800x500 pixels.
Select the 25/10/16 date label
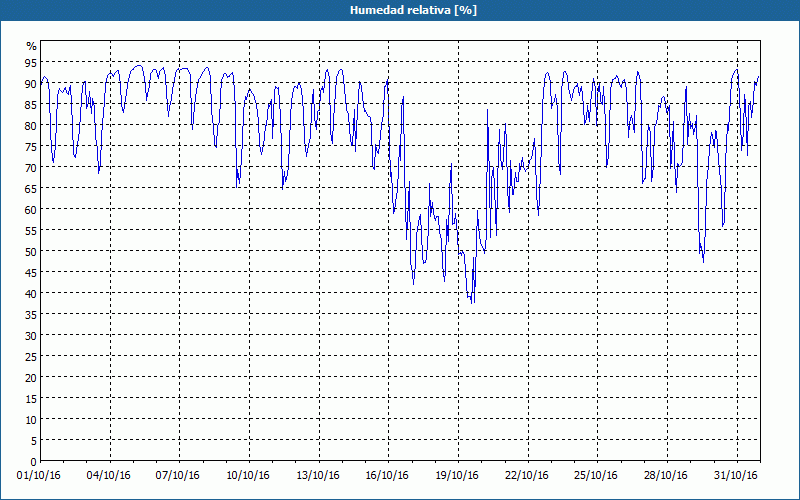point(596,476)
